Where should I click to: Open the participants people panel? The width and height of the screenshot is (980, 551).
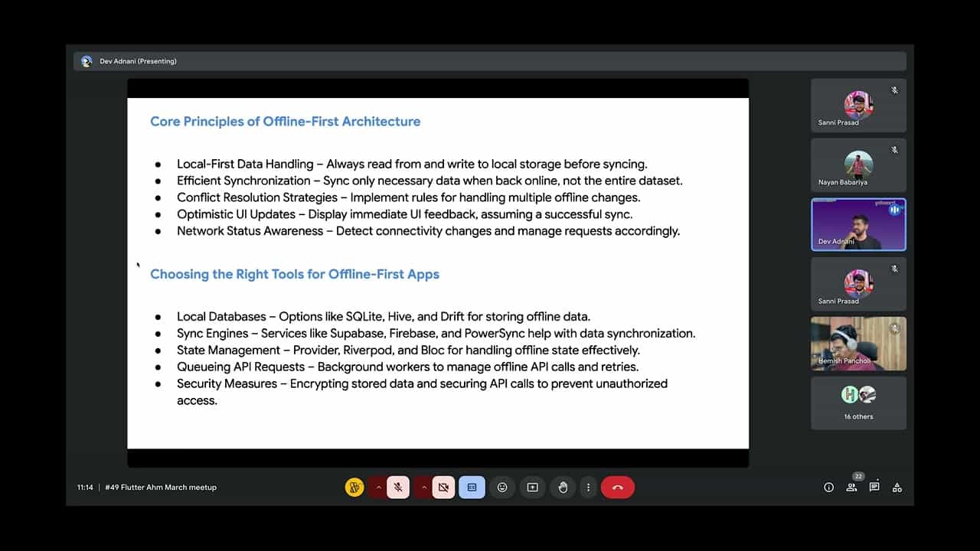click(851, 487)
